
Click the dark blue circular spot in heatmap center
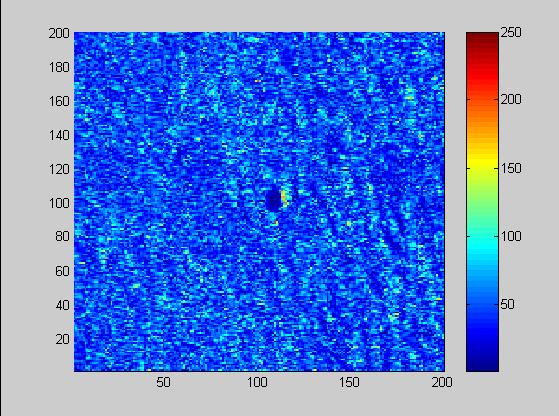[x=273, y=200]
